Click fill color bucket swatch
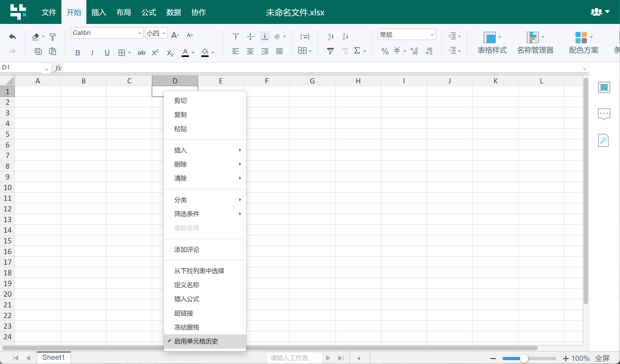This screenshot has height=364, width=620. [205, 53]
